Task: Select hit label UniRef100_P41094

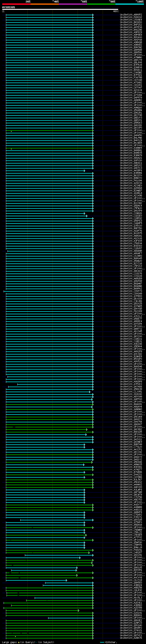Action: pyautogui.click(x=131, y=180)
